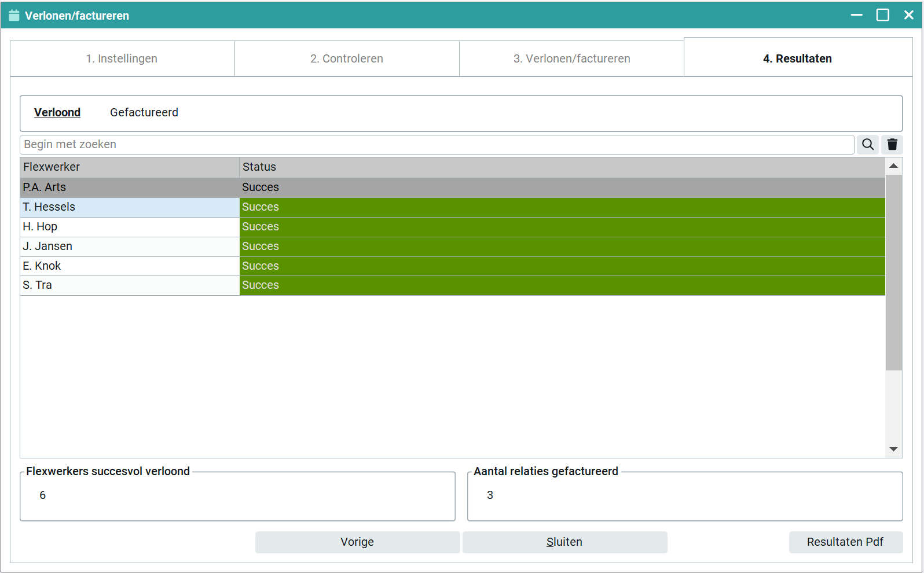Viewport: 924px width, 573px height.
Task: Show the Gefactureerd results list
Action: pos(144,112)
